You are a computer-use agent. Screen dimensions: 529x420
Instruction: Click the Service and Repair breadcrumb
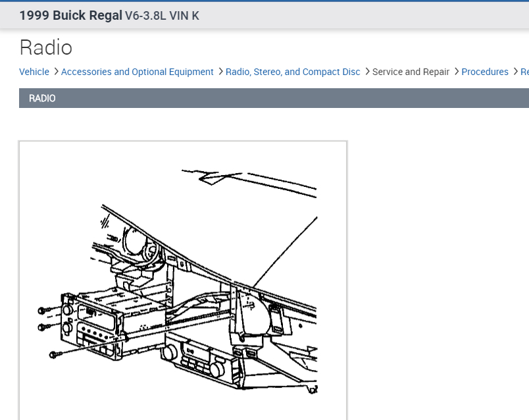pos(411,72)
